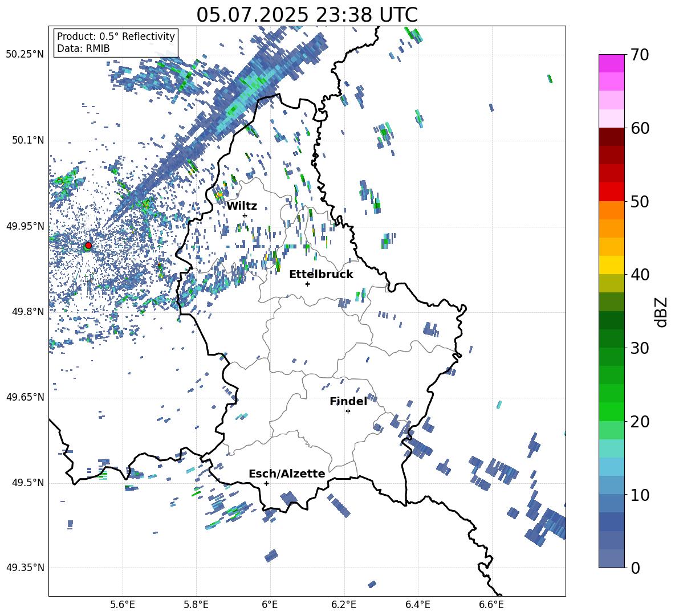Select the Findel city label
This screenshot has height=616, width=675.
pos(348,401)
